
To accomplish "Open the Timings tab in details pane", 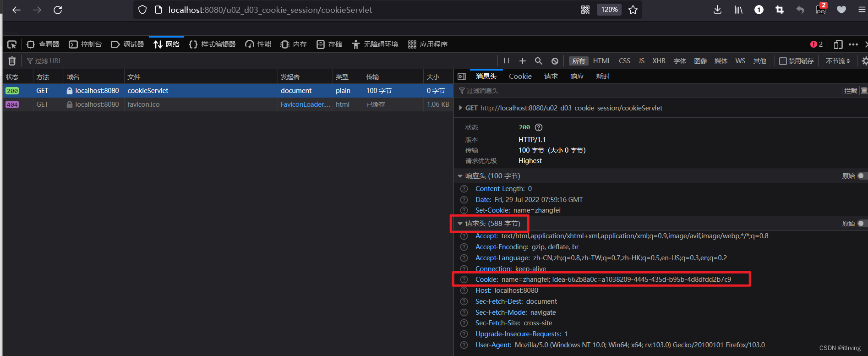I will [x=603, y=77].
